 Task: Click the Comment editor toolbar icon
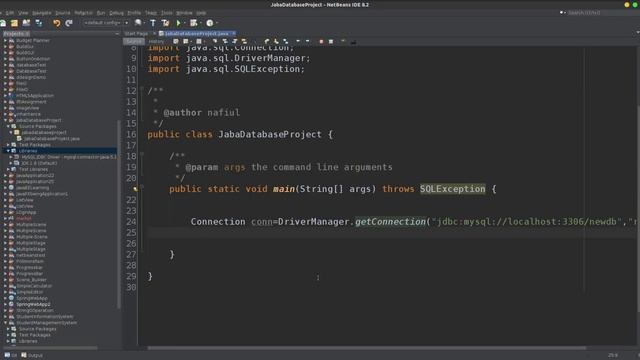pos(343,41)
